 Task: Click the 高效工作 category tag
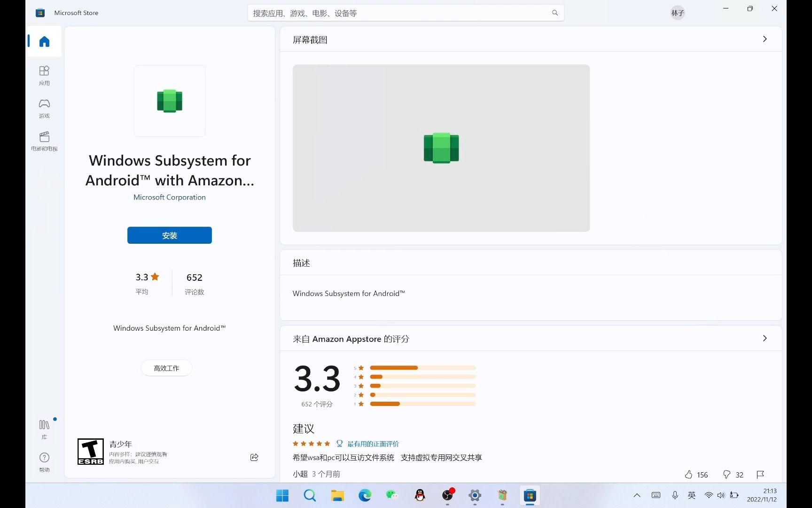166,368
